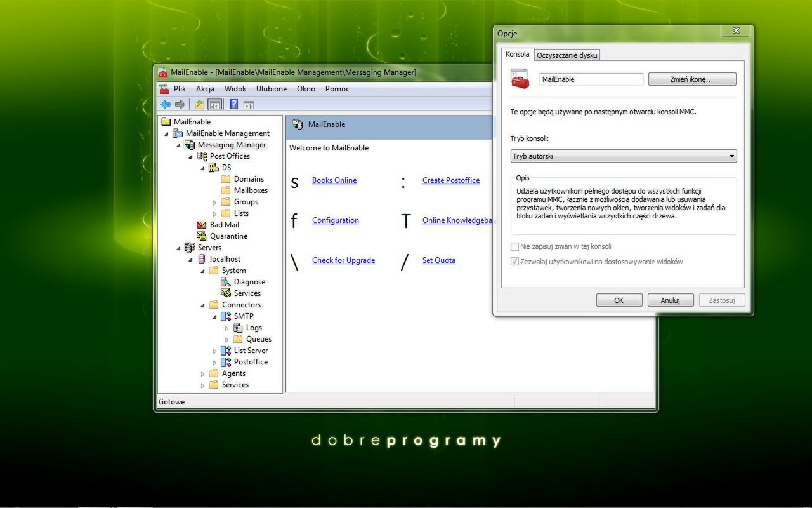Click the Servers node icon
Viewport: 812px width, 508px height.
pyautogui.click(x=190, y=248)
